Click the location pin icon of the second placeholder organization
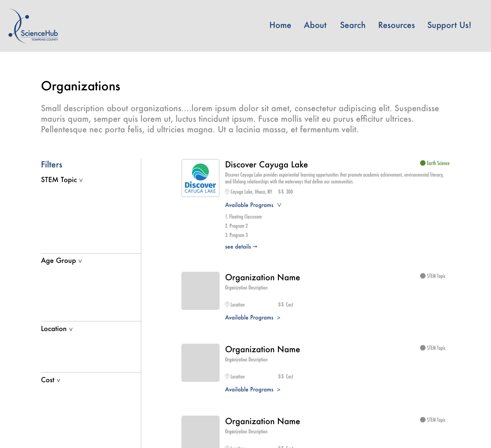Viewport: 491px width, 448px height. coord(227,376)
